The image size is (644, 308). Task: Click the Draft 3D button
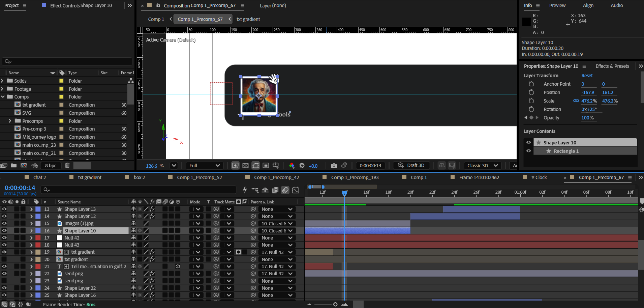click(411, 166)
